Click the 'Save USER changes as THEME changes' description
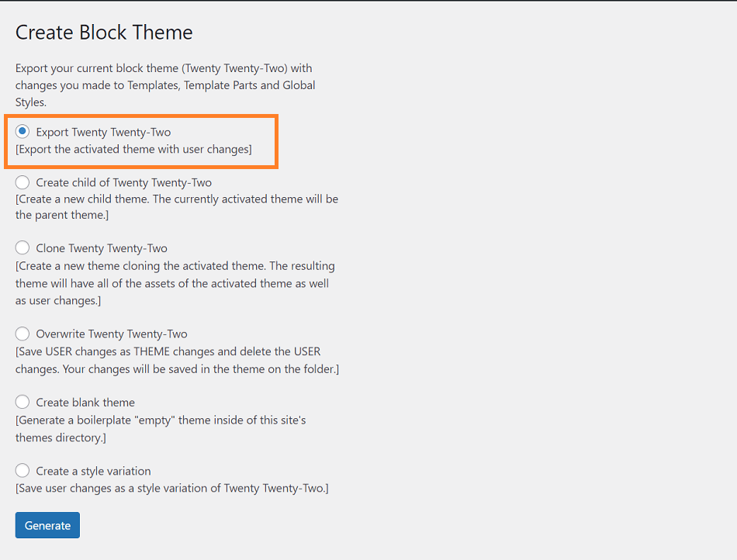The image size is (737, 560). coord(177,361)
